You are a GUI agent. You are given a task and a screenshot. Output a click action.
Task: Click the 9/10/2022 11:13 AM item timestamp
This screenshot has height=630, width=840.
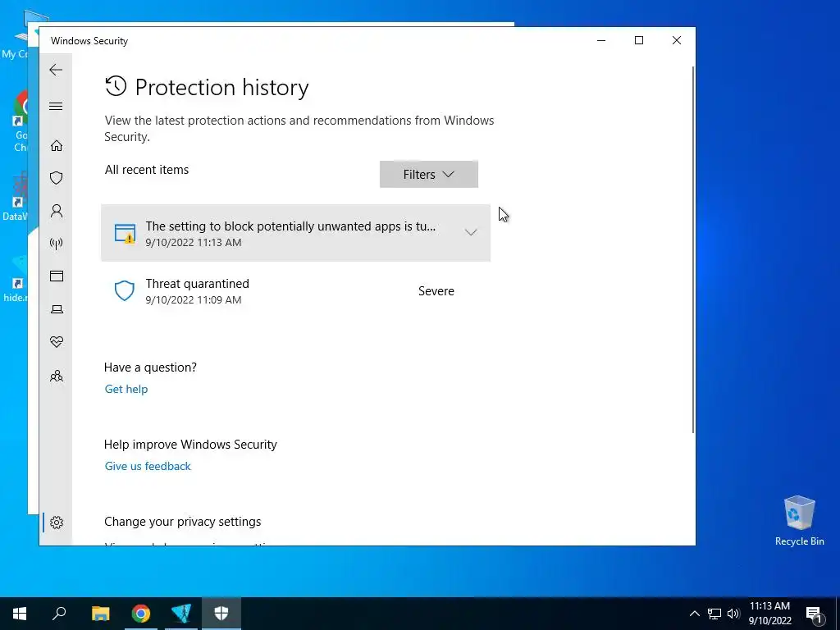point(194,243)
